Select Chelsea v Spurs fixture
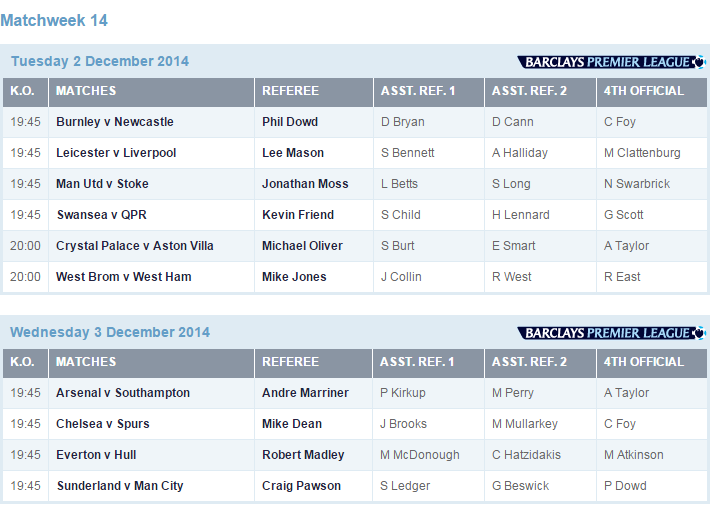 (x=103, y=424)
